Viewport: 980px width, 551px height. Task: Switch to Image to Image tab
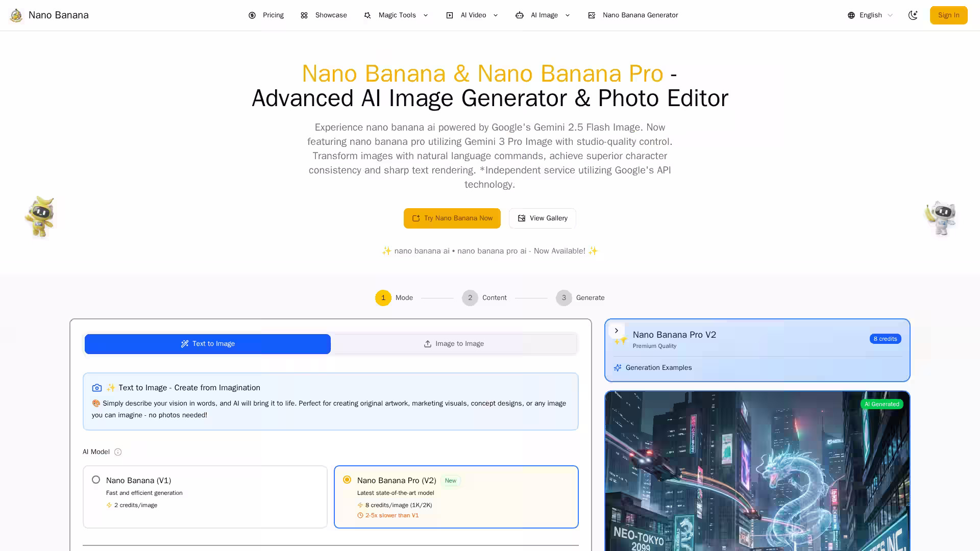(x=454, y=344)
